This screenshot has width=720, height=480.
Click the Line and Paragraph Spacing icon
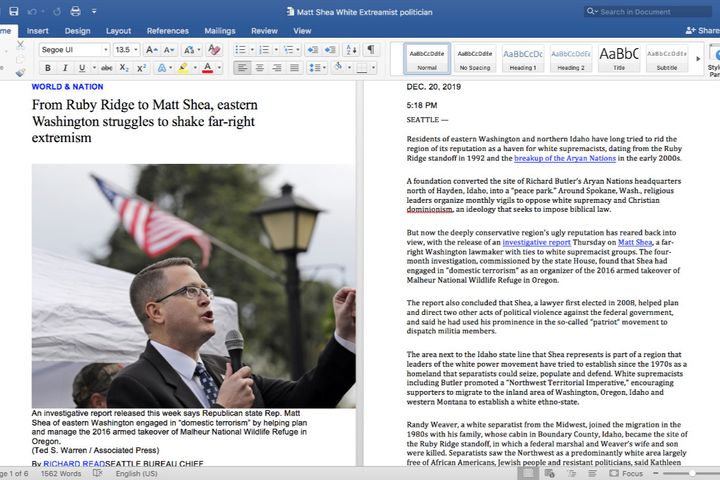coord(315,68)
